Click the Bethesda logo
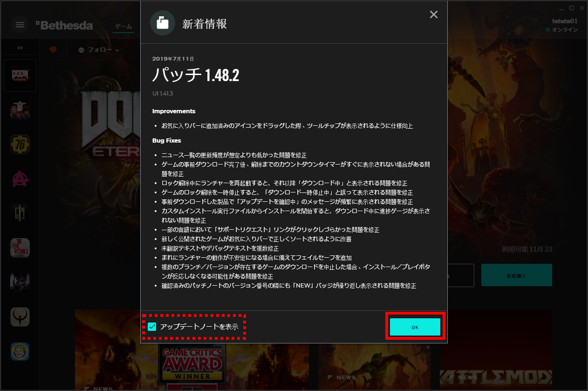Screen dimensions: 588x391 click(x=64, y=25)
